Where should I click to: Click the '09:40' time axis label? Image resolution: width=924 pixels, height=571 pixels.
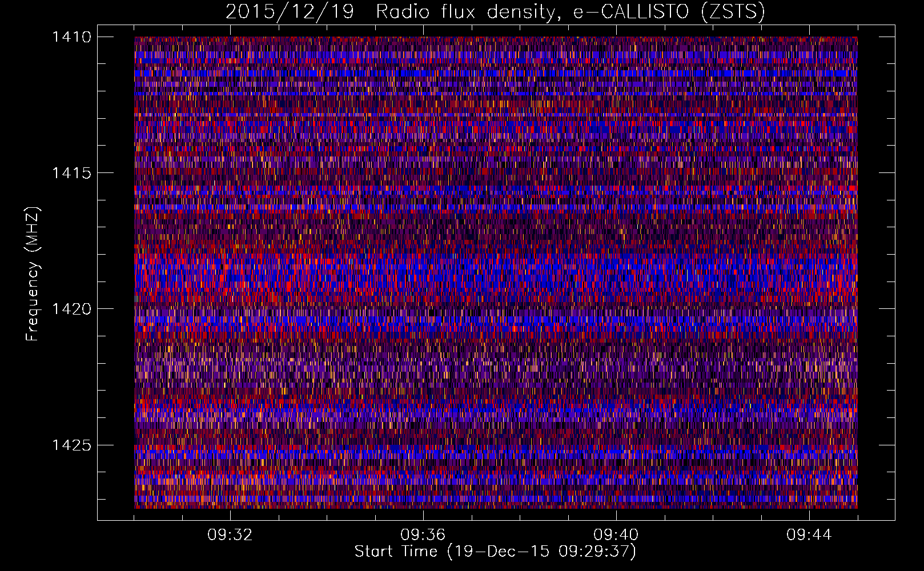tap(616, 535)
